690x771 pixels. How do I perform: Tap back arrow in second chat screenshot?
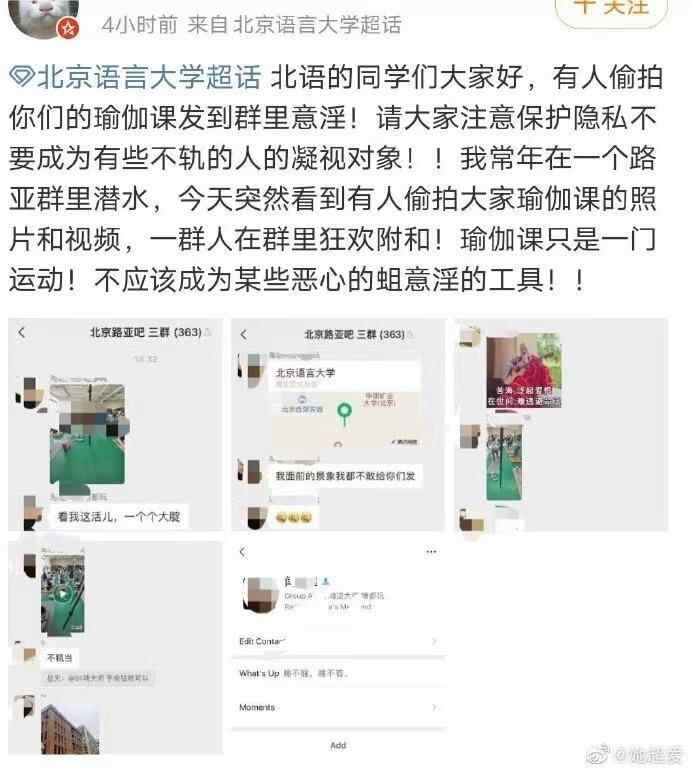point(243,335)
